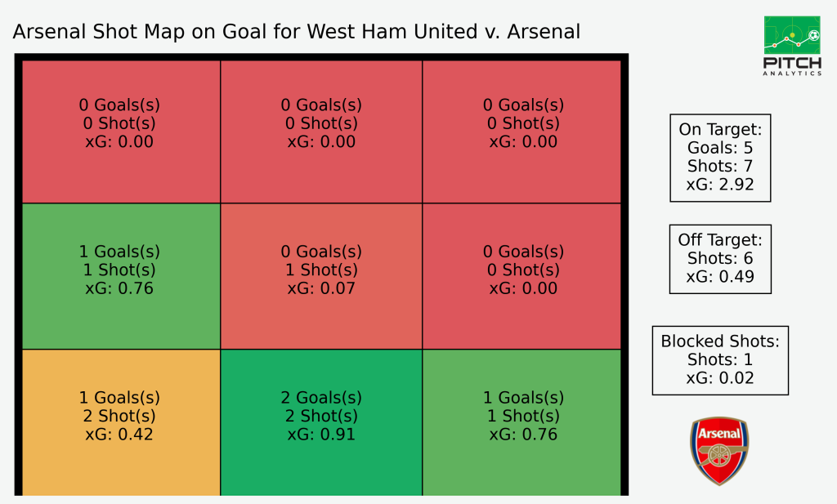
Task: Select the middle-right zone with 0 shots
Action: 522,276
